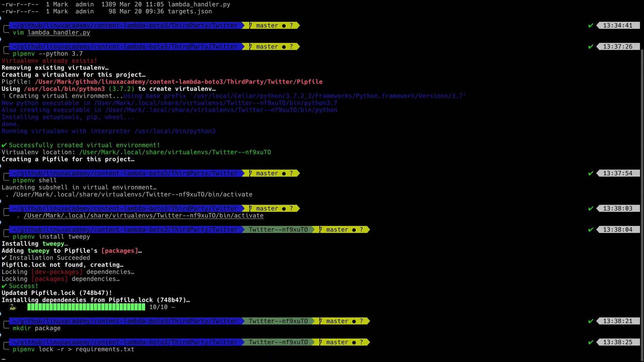Click the blue directory path in the 13:38:03 prompt
This screenshot has height=362, width=644.
tap(125, 208)
